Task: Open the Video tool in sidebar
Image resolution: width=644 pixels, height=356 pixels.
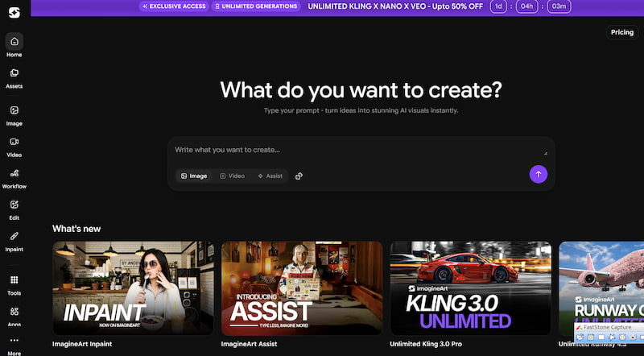Action: point(14,143)
